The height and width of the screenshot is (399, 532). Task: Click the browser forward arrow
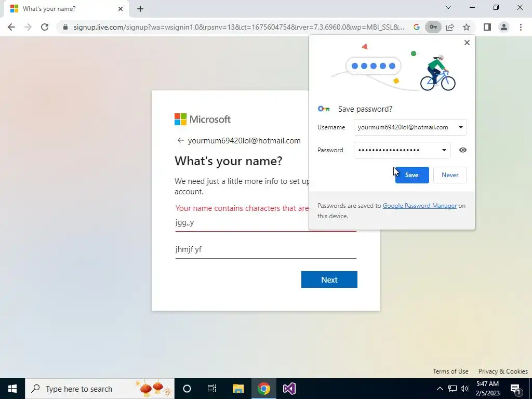click(28, 27)
